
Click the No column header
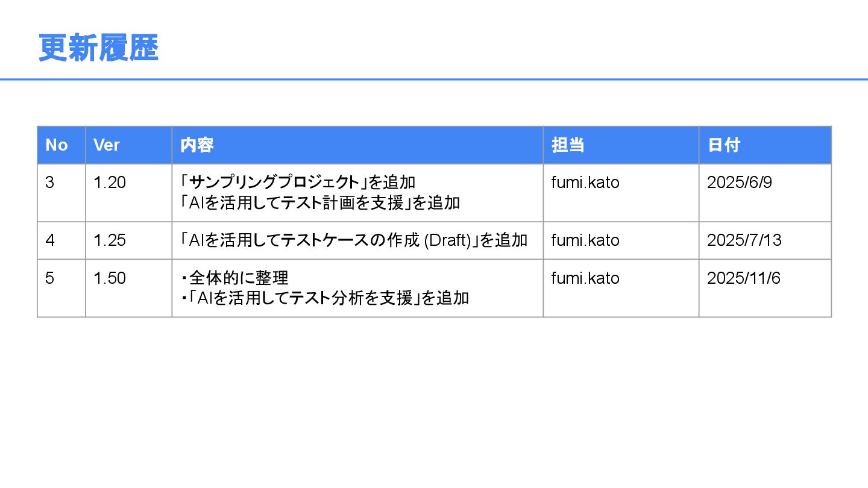tap(57, 145)
